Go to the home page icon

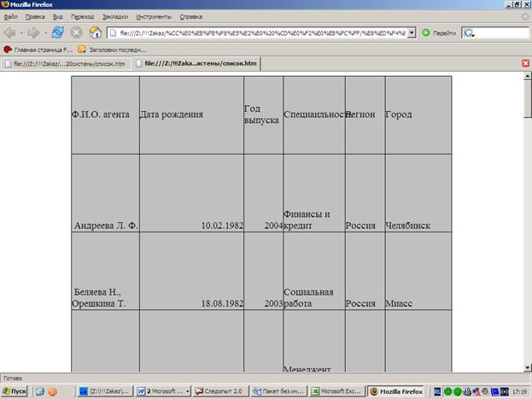click(96, 32)
